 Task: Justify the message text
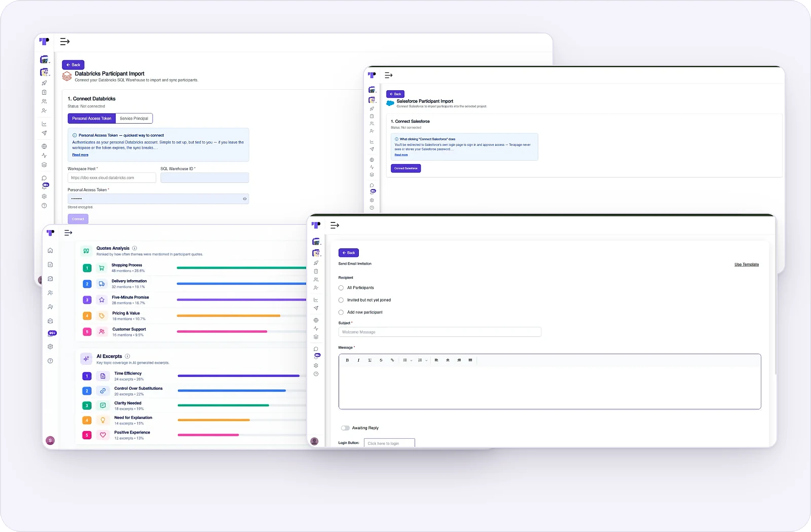[x=470, y=360]
